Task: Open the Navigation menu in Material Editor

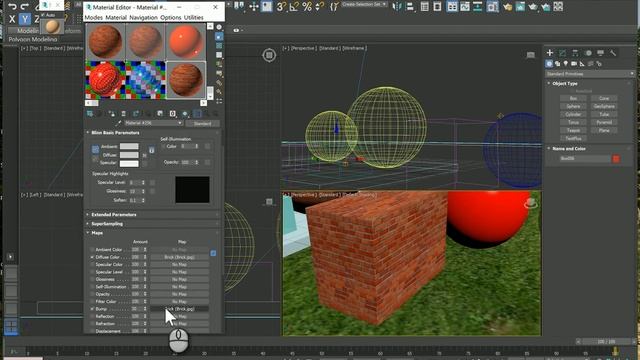Action: point(143,18)
